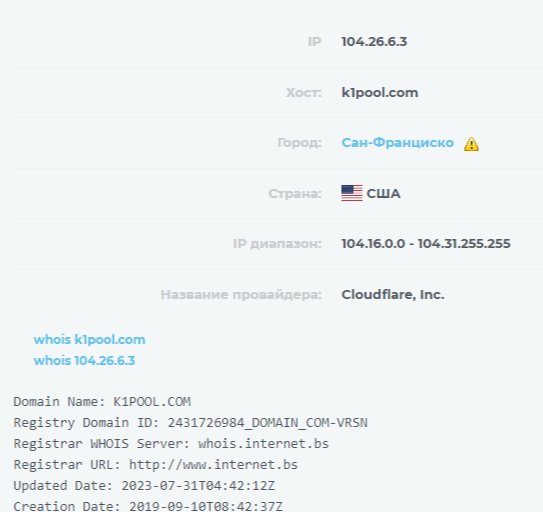Click the Updated Date line
The image size is (543, 512).
click(144, 486)
